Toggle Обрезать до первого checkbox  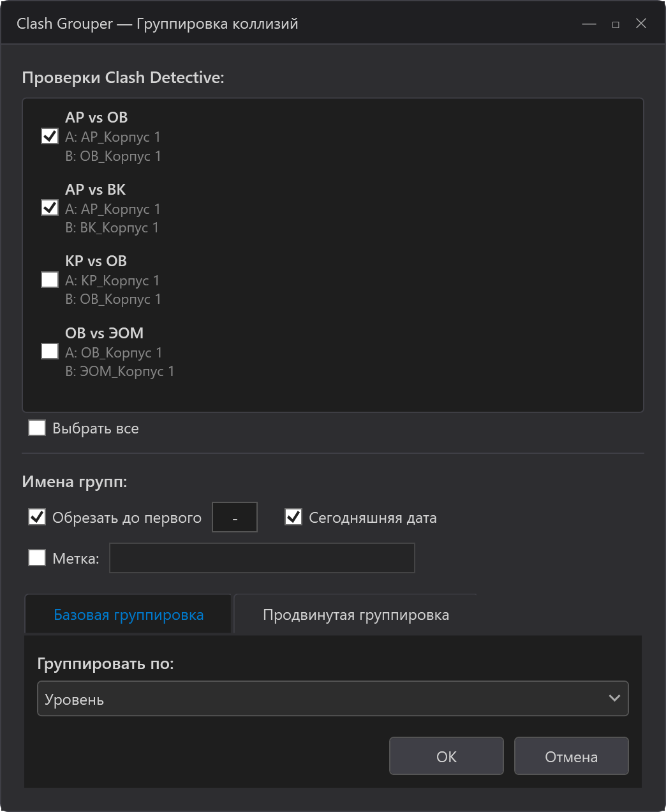click(37, 517)
